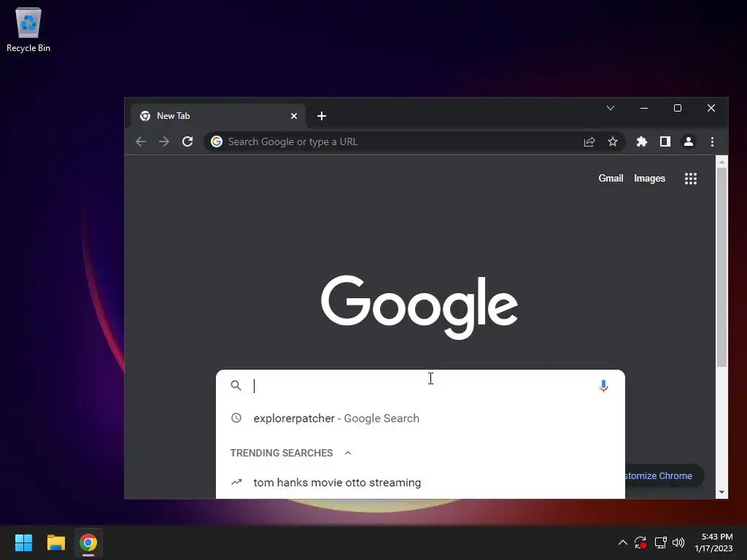Screen dimensions: 747x560
Task: Select the explorerpatcher search suggestion
Action: (x=421, y=418)
